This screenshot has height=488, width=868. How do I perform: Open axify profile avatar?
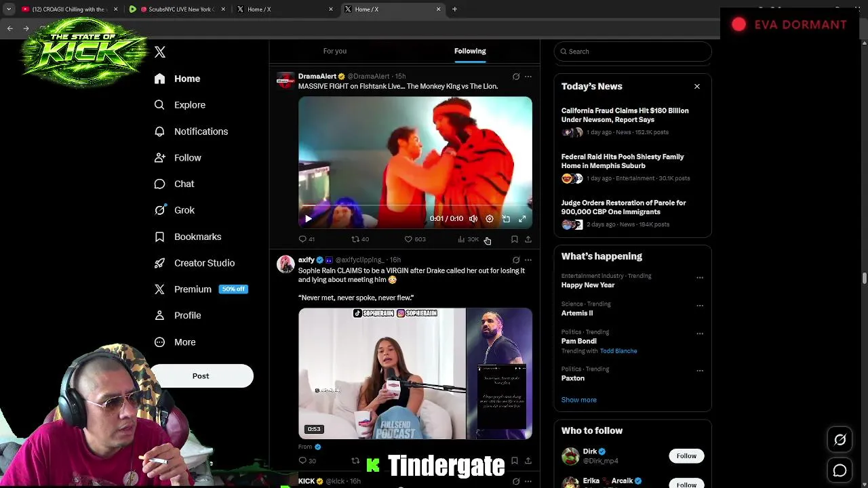[x=285, y=264]
